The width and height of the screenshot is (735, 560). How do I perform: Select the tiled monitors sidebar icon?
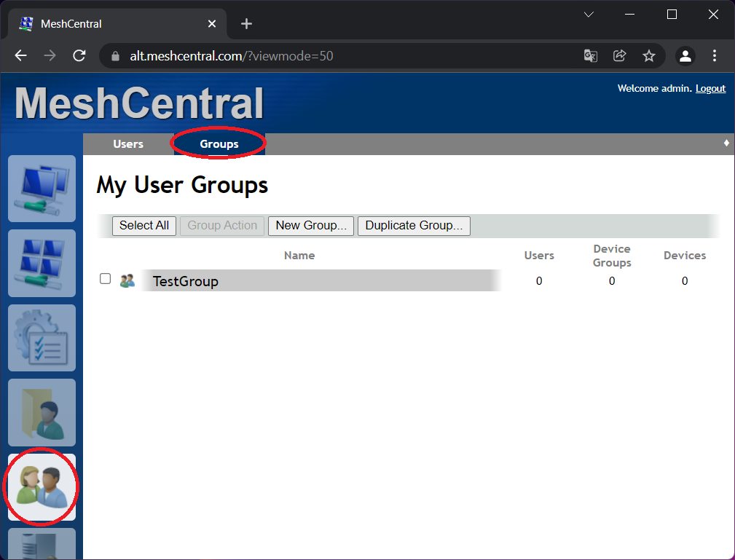[42, 263]
